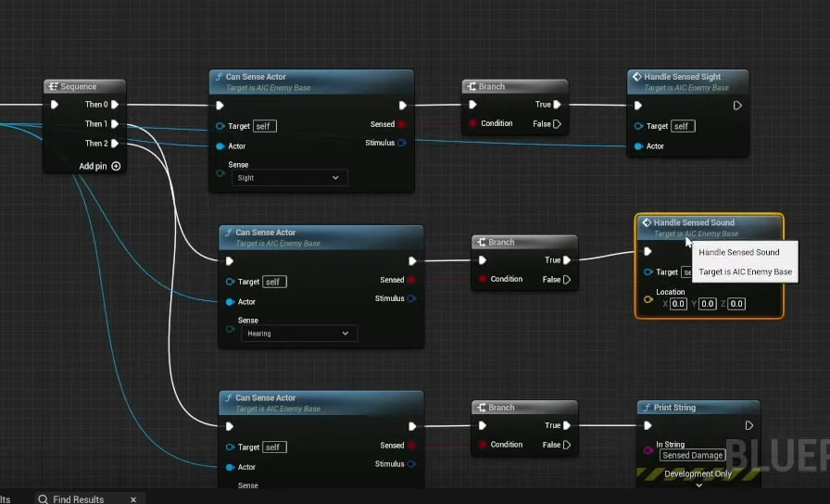Click the Then 0 execution output pin
The height and width of the screenshot is (504, 830).
116,105
